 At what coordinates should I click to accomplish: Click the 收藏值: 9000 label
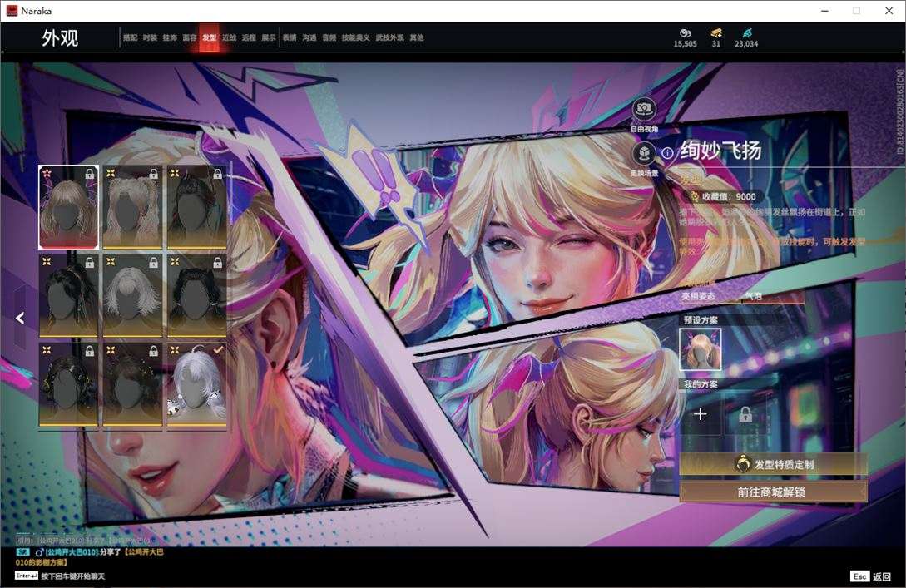click(x=727, y=196)
